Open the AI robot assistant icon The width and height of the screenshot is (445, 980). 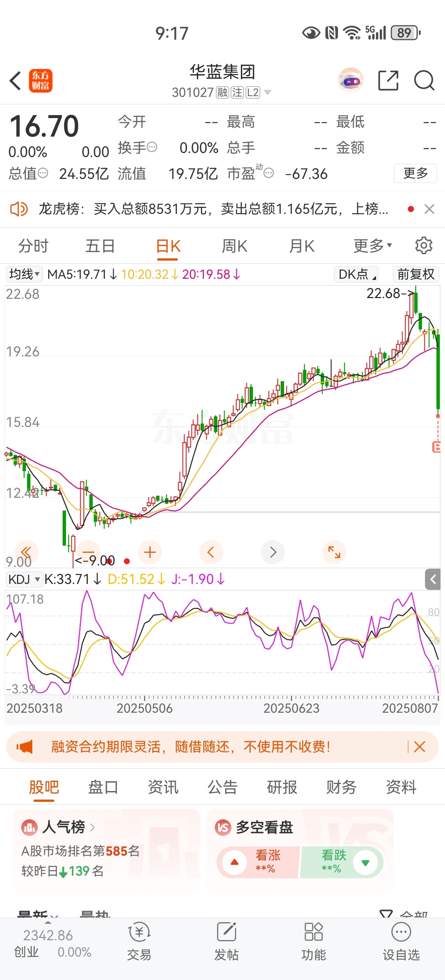tap(351, 81)
